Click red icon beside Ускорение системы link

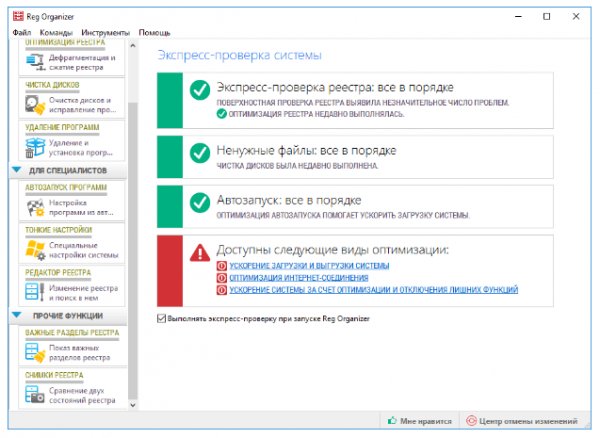pos(222,290)
